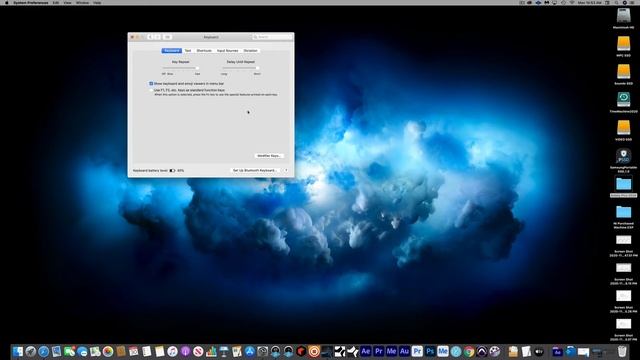Launch Keynote from the Dock
The height and width of the screenshot is (360, 640).
pos(224,351)
